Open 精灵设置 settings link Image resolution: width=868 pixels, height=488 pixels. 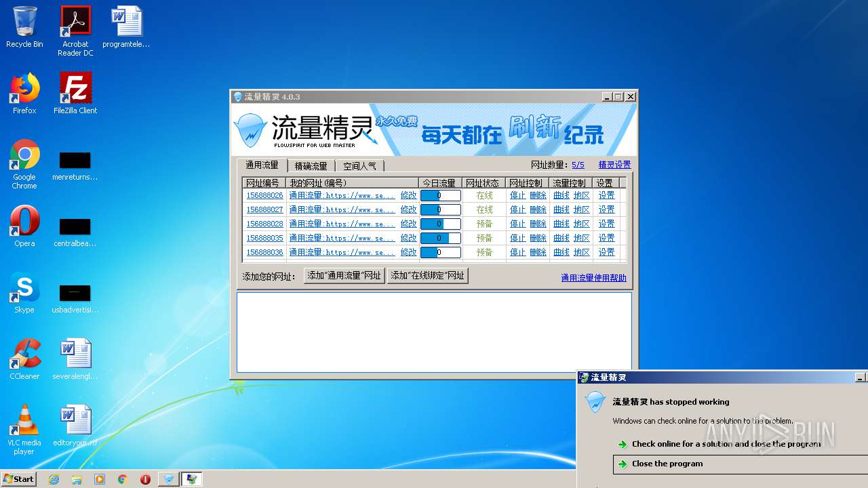coord(614,165)
